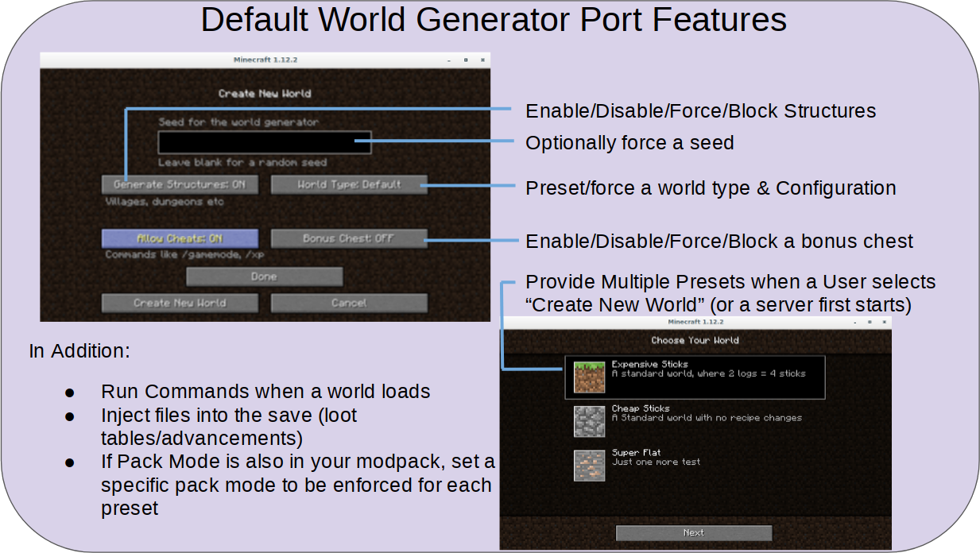Click the maximize icon on the Minecraft 1.12.2 window
Viewport: 980px width, 553px height.
466,60
